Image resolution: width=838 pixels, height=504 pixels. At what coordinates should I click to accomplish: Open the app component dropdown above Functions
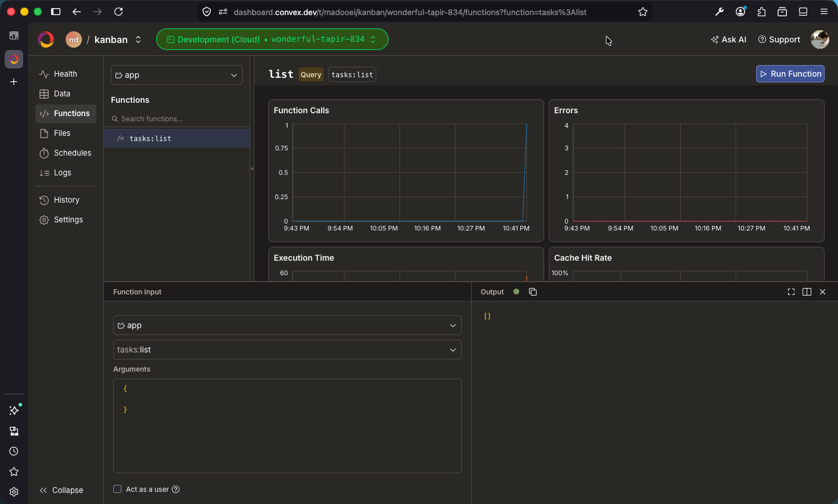(x=177, y=75)
